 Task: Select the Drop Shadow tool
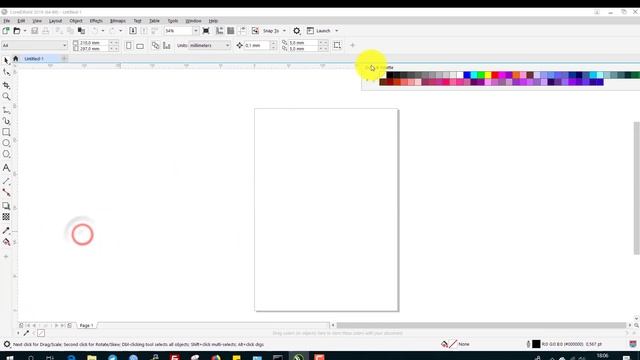6,206
